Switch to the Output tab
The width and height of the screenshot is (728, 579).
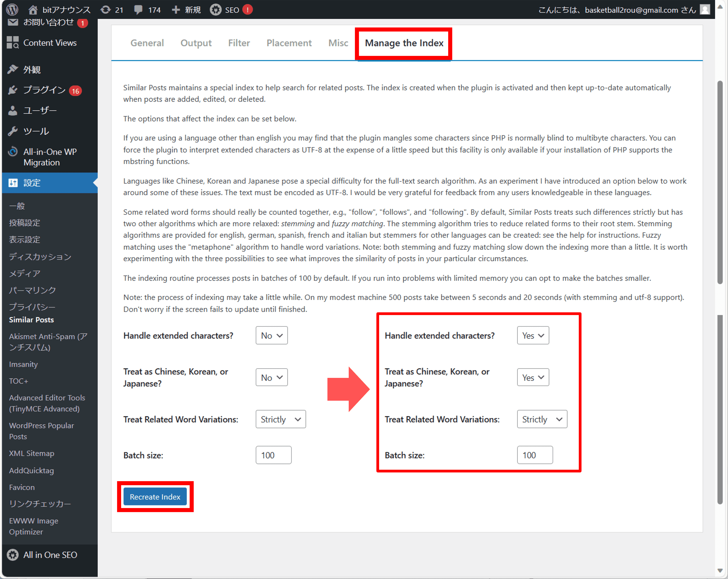196,43
